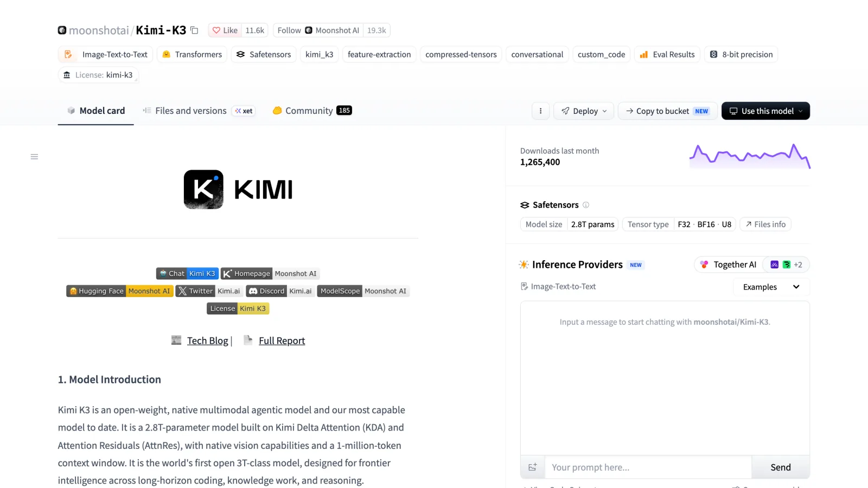Expand the Examples dropdown
The width and height of the screenshot is (868, 488).
click(771, 287)
